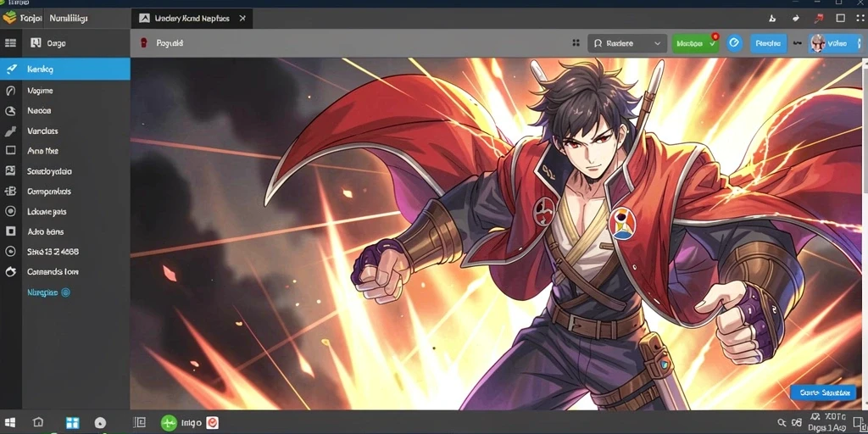Switch to the open document tab with image icon
This screenshot has height=434, width=868.
pos(192,19)
